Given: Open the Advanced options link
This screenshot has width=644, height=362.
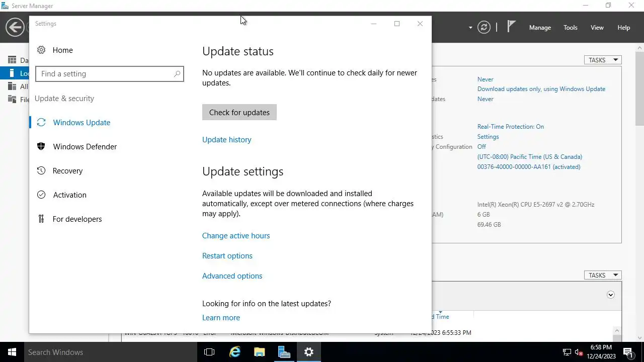Looking at the screenshot, I should point(232,276).
